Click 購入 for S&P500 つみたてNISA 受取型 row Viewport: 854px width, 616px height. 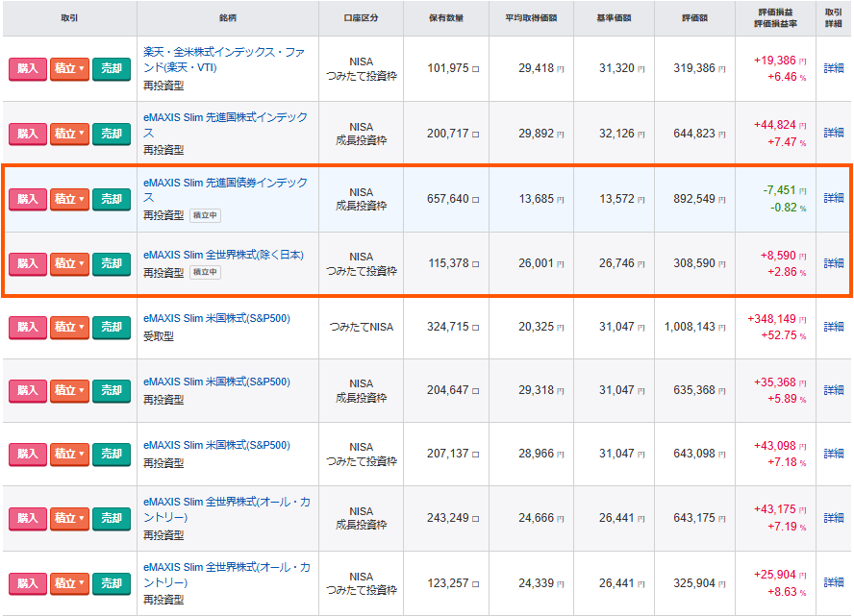click(28, 328)
